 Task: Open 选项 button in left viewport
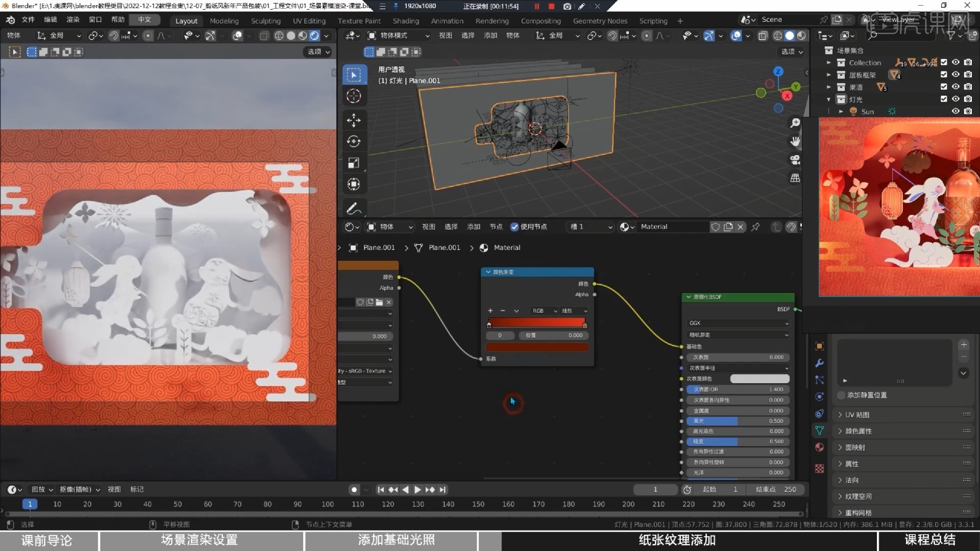coord(319,52)
